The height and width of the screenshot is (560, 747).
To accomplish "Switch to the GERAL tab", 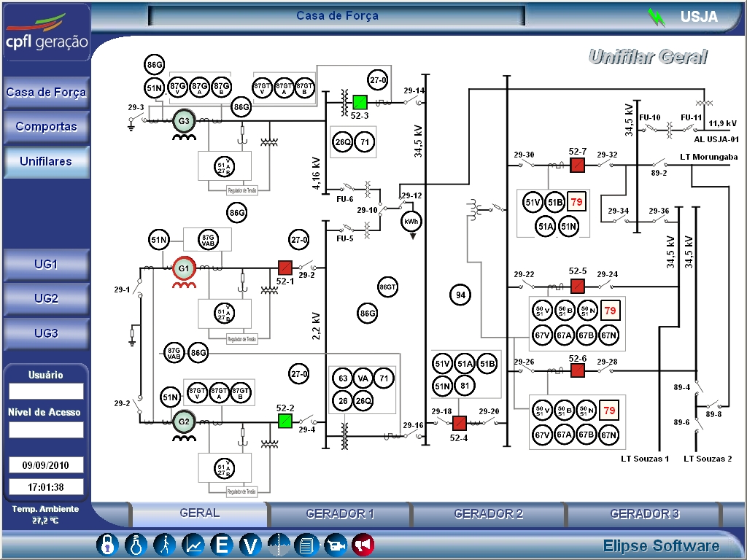I will tap(200, 513).
